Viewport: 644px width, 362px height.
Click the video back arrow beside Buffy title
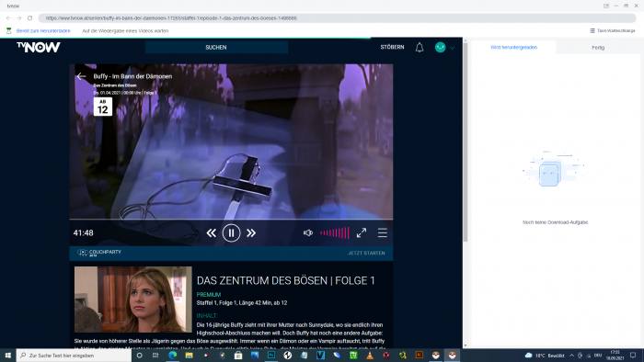81,76
